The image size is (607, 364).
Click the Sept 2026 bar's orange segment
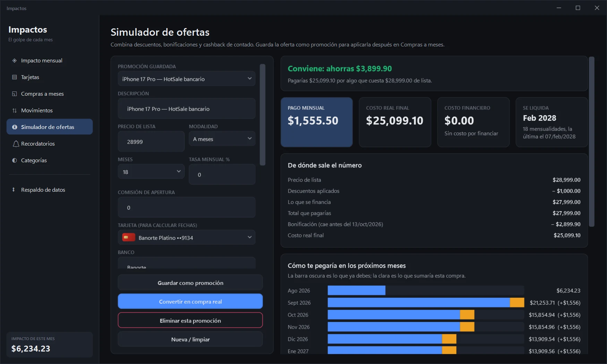[517, 302]
